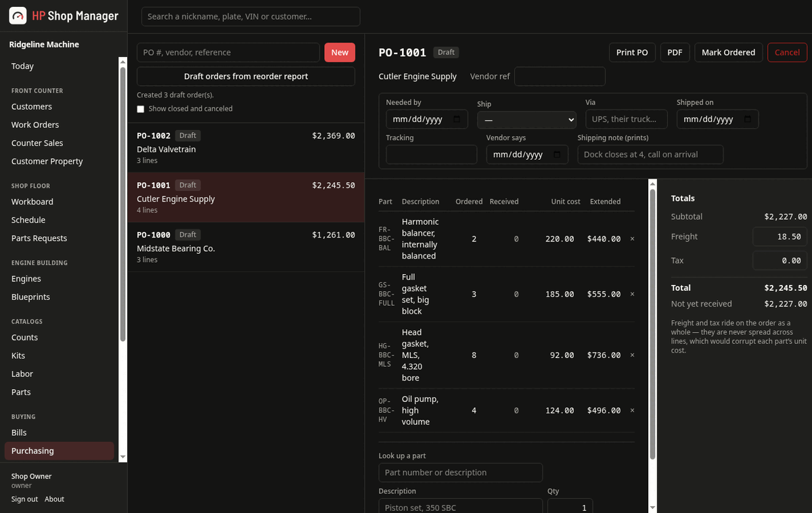The width and height of the screenshot is (812, 513).
Task: Cancel purchase order PO-1001
Action: (787, 53)
